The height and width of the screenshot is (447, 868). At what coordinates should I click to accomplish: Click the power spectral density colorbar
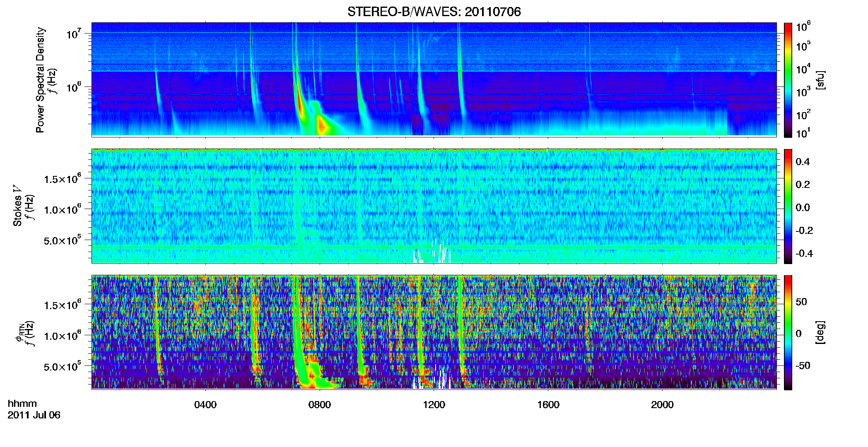788,80
